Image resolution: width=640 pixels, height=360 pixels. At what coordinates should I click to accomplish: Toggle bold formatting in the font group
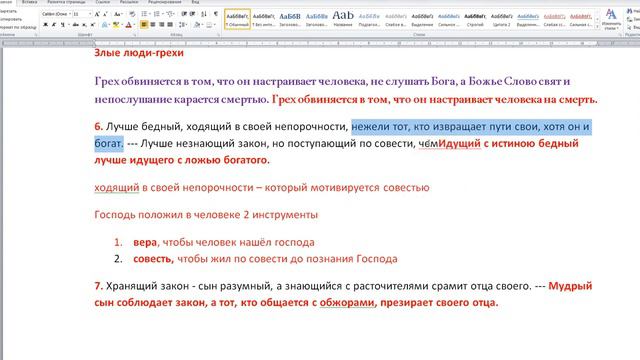45,25
